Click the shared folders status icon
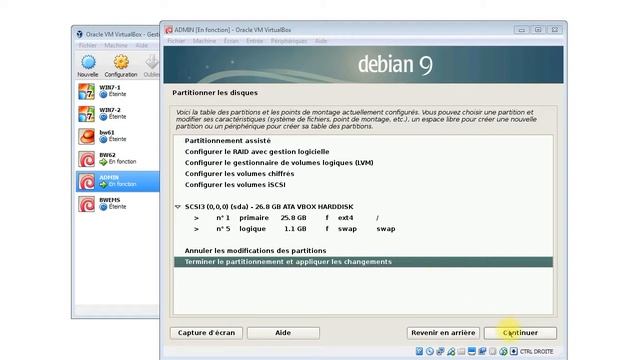Screen dimensions: 640x360 click(x=461, y=351)
